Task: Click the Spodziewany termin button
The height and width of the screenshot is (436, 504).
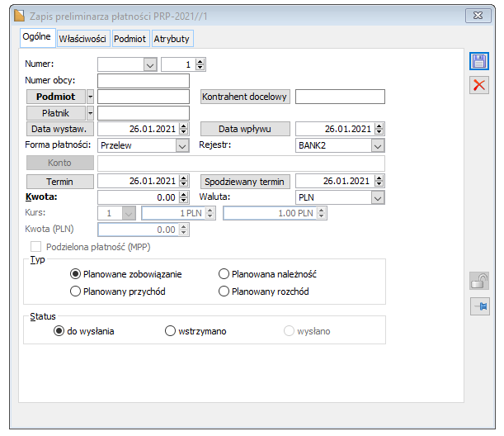Action: [245, 182]
